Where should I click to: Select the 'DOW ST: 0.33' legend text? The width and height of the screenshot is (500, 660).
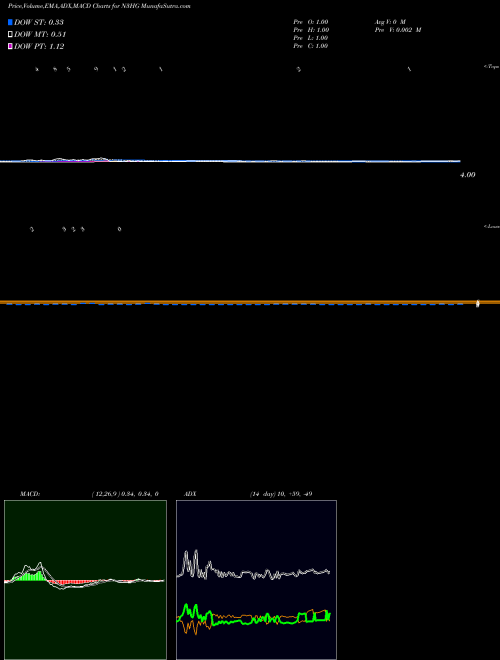39,22
